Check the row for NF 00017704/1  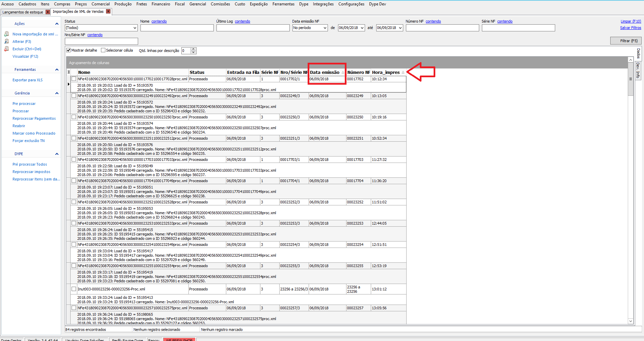pos(74,181)
